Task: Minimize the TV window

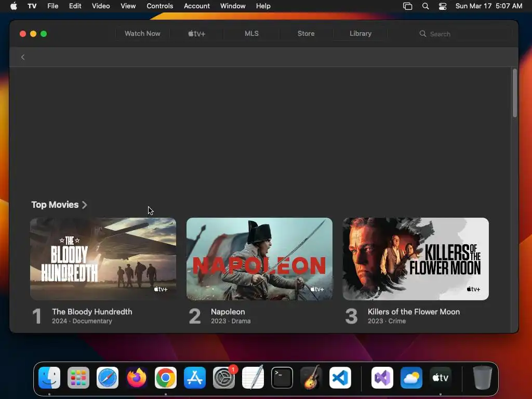Action: coord(33,34)
